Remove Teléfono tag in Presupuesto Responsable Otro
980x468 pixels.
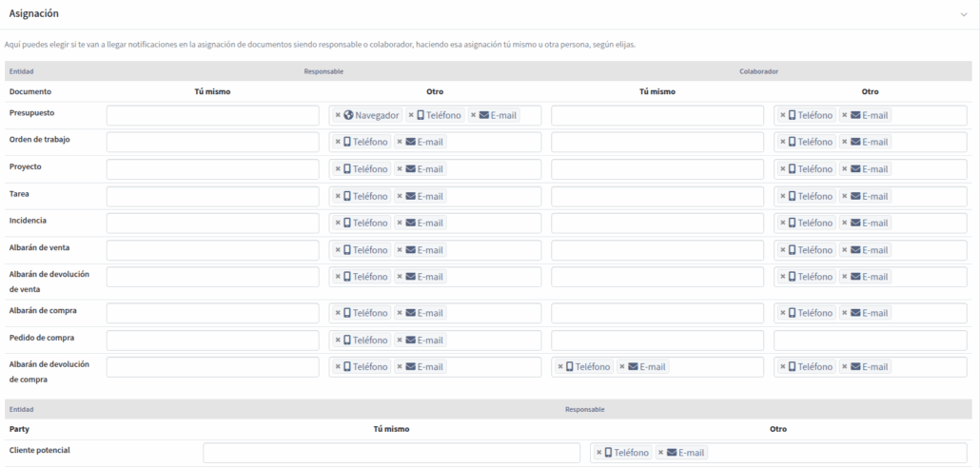[x=411, y=116]
